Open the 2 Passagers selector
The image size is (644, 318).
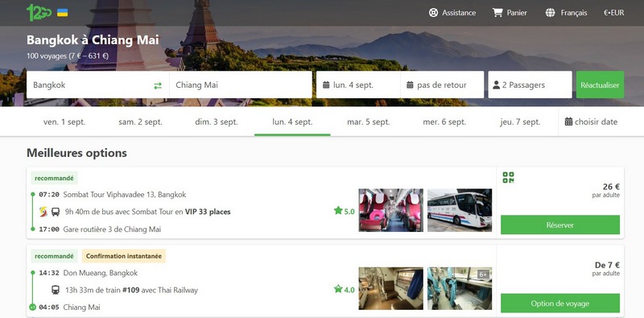(530, 85)
